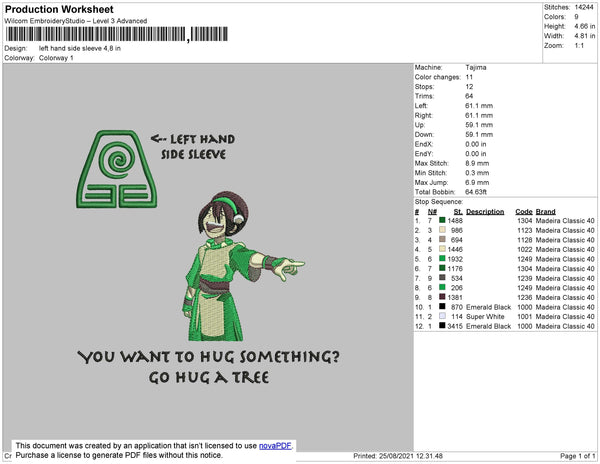Screen dimensions: 600x464
Task: Pick the swatch next to stitch count 694
Action: (442, 239)
